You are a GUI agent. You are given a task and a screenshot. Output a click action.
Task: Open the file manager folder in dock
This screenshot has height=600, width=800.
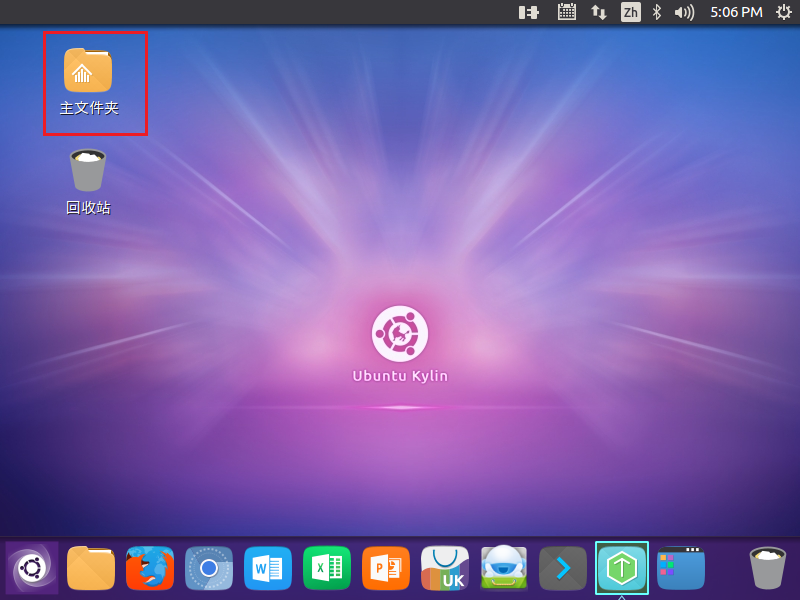(x=91, y=568)
